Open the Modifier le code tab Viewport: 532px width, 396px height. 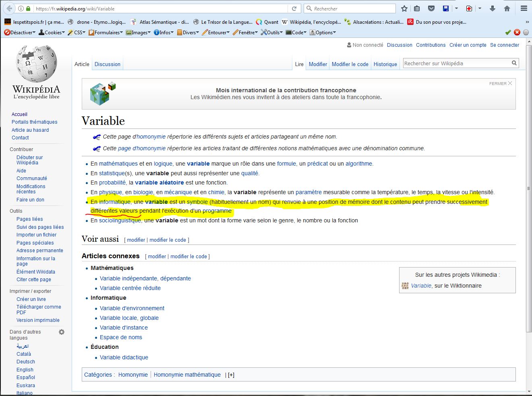click(350, 64)
